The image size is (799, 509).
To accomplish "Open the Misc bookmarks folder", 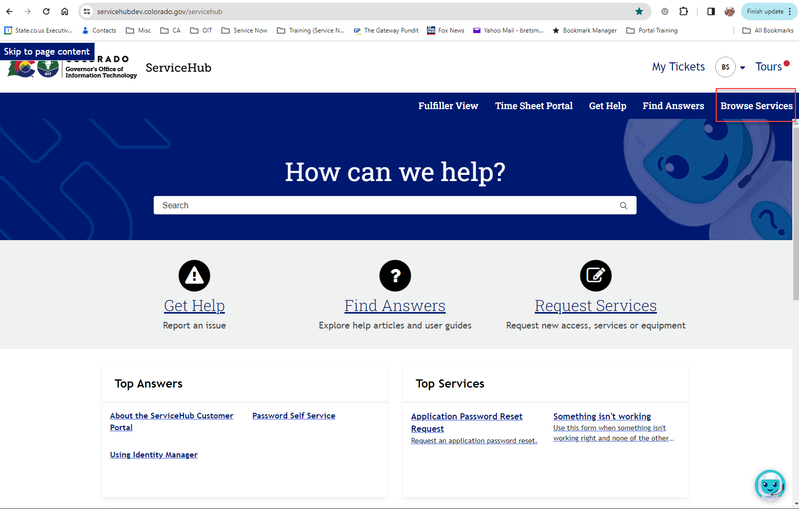I will tap(139, 31).
